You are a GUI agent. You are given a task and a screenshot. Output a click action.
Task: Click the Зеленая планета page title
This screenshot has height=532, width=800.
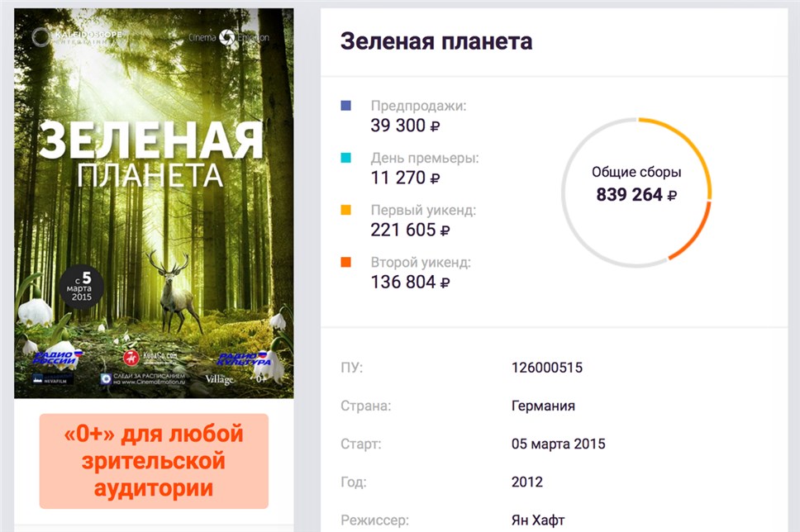coord(436,41)
